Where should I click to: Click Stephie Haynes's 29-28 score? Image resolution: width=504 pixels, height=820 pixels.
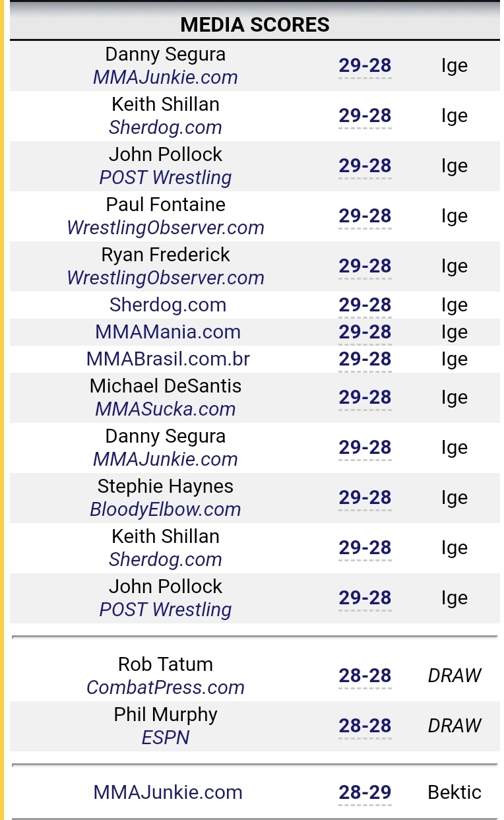pyautogui.click(x=365, y=497)
